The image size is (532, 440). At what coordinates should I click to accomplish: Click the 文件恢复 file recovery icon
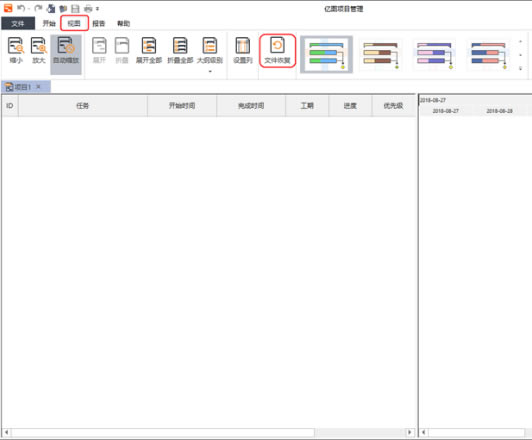[x=277, y=50]
